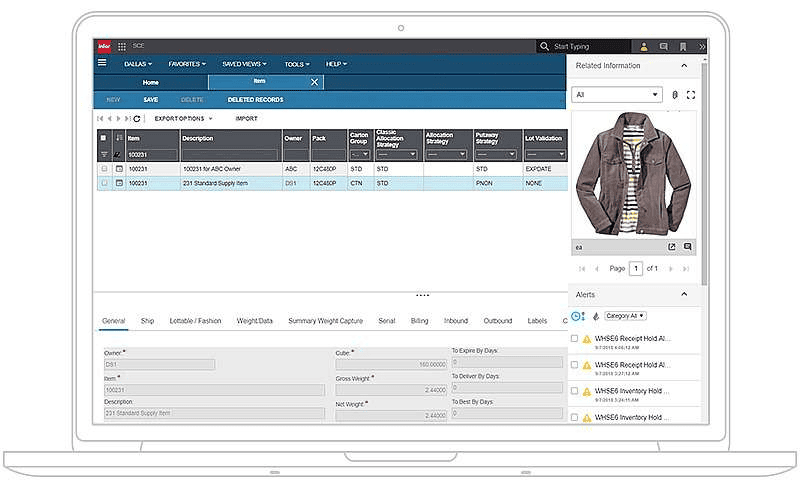The height and width of the screenshot is (489, 800).
Task: Collapse the Alerts section
Action: [684, 295]
